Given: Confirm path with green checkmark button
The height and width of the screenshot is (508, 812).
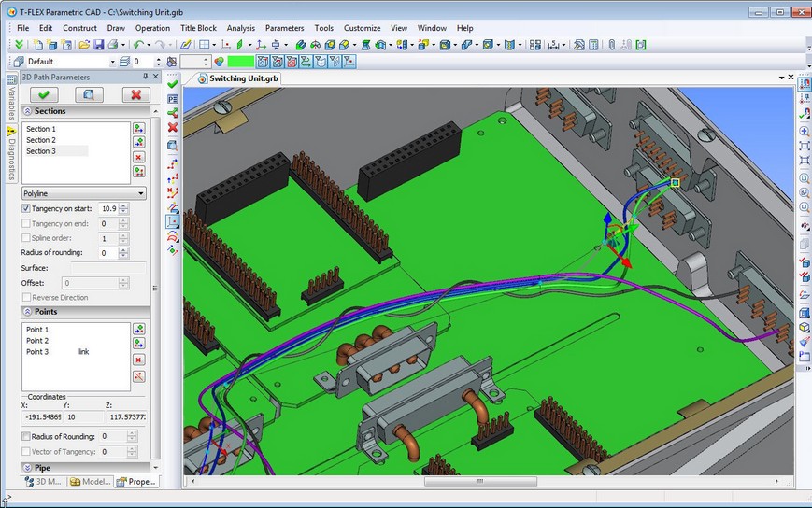Looking at the screenshot, I should click(x=43, y=94).
